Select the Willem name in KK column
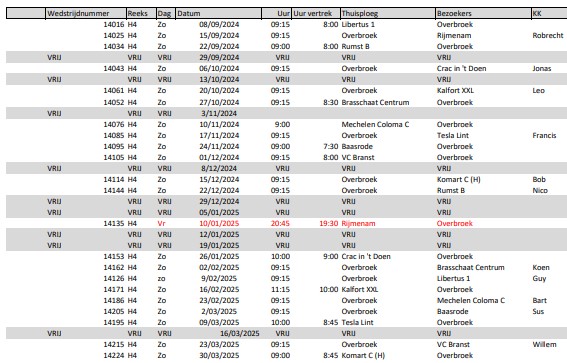Viewport: 567px width, 363px height. 544,344
